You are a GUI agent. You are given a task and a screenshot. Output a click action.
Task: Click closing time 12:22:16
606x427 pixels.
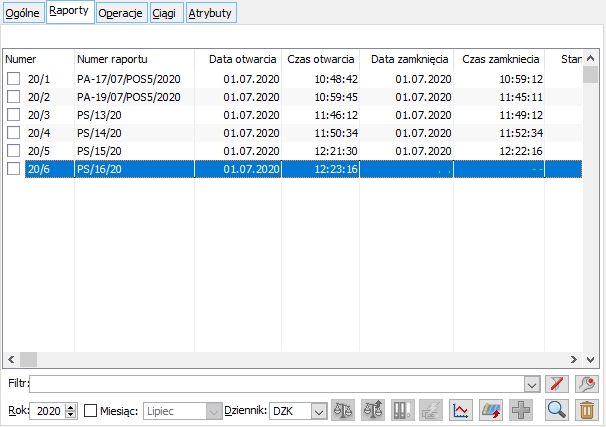521,151
